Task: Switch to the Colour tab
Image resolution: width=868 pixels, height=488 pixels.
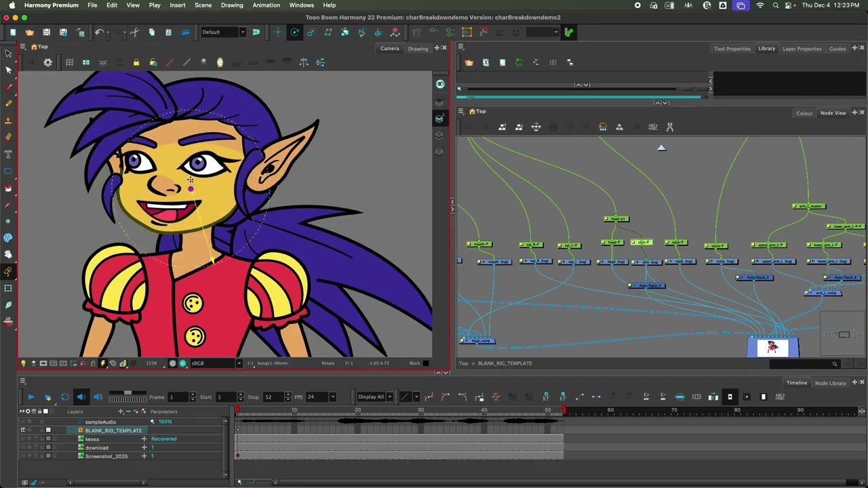Action: click(804, 113)
